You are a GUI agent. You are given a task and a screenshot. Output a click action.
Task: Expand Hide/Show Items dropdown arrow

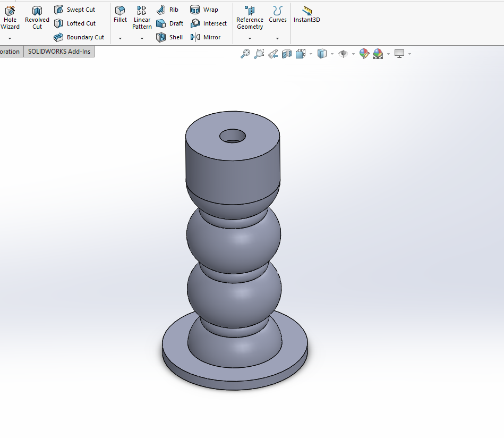pyautogui.click(x=353, y=54)
